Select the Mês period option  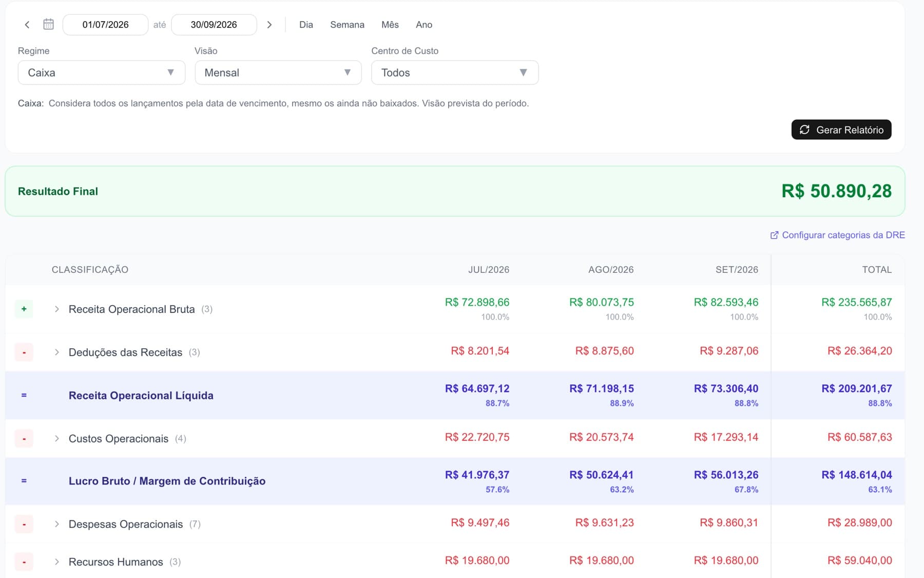tap(390, 25)
